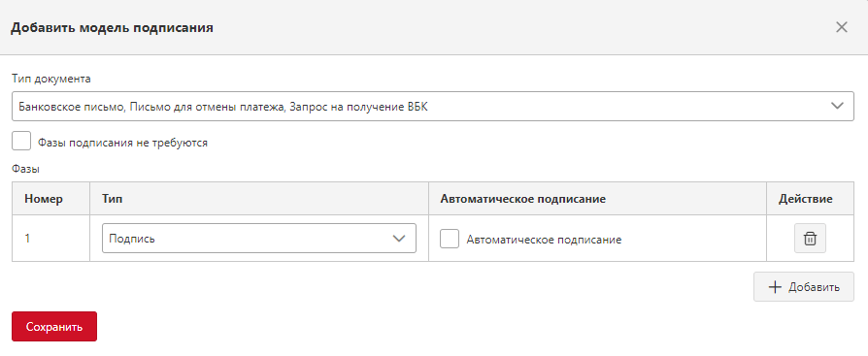
Task: Open the Тип документа dropdown
Action: click(x=432, y=106)
